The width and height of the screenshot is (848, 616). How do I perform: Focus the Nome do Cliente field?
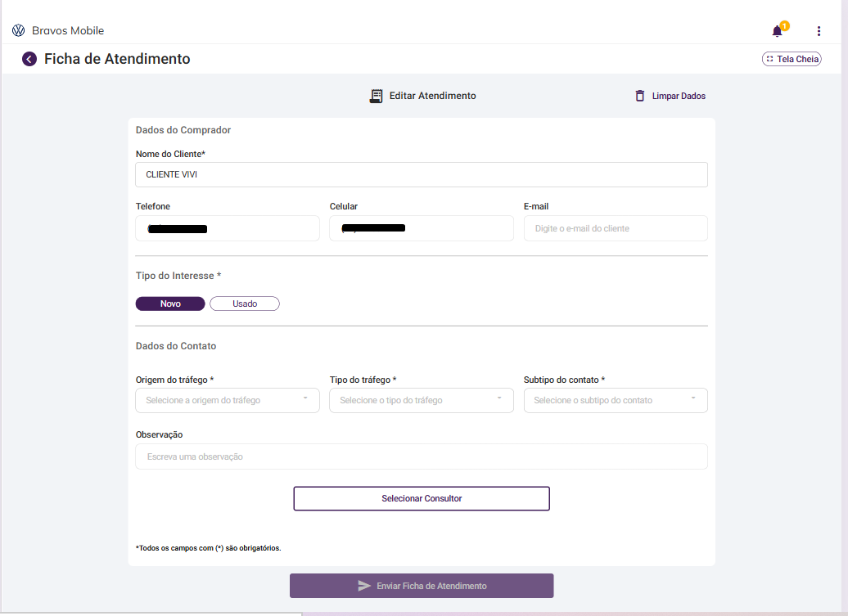pos(422,174)
